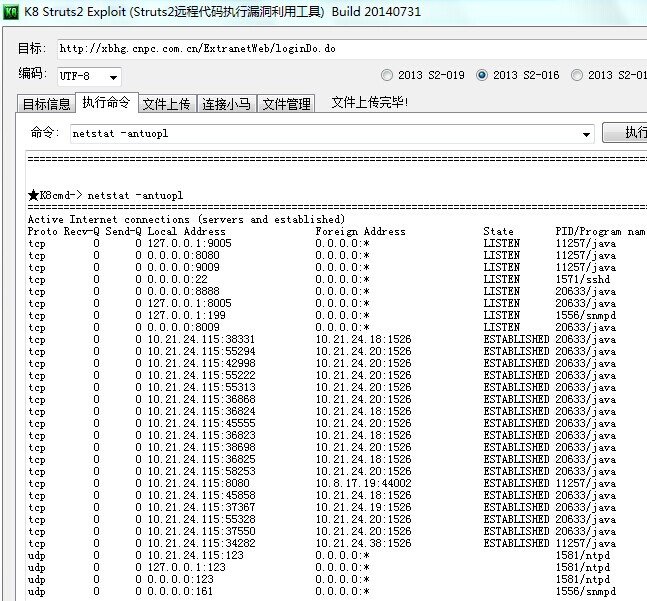Click foreign address 10.21.24.38:1526
This screenshot has height=601, width=647.
[364, 543]
